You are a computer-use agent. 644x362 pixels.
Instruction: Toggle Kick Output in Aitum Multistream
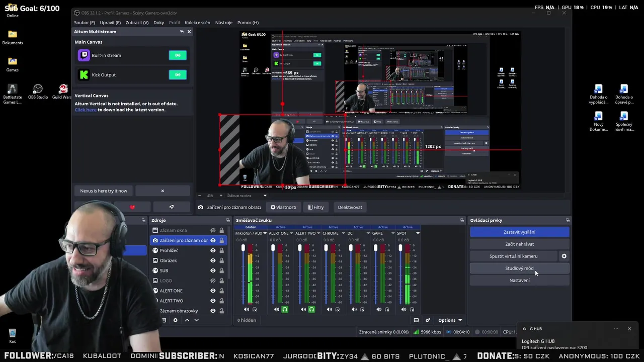[x=178, y=75]
